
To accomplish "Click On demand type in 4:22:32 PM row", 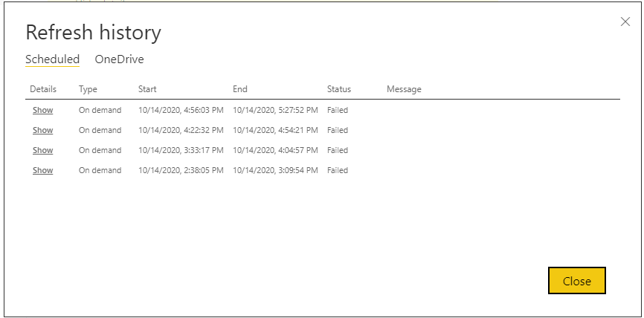I will 100,131.
